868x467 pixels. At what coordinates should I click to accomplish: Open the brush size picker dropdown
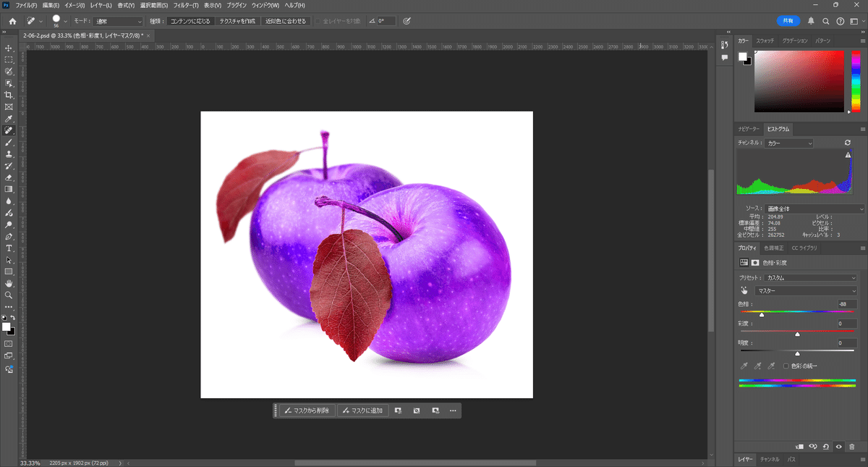coord(65,21)
